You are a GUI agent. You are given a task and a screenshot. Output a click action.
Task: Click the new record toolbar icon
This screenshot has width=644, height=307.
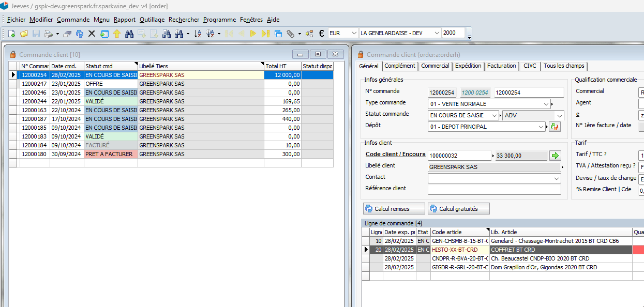(x=11, y=34)
